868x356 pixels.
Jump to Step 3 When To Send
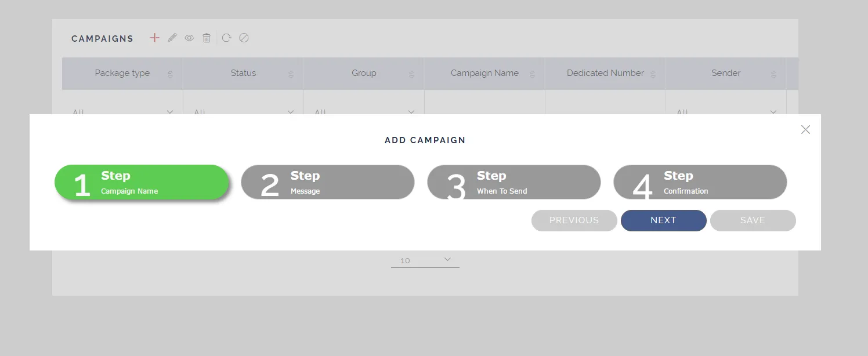[514, 182]
